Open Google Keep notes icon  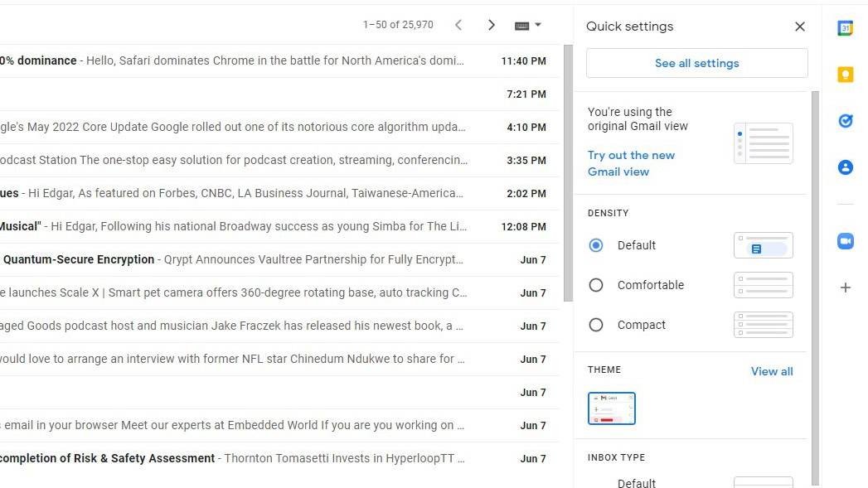845,75
